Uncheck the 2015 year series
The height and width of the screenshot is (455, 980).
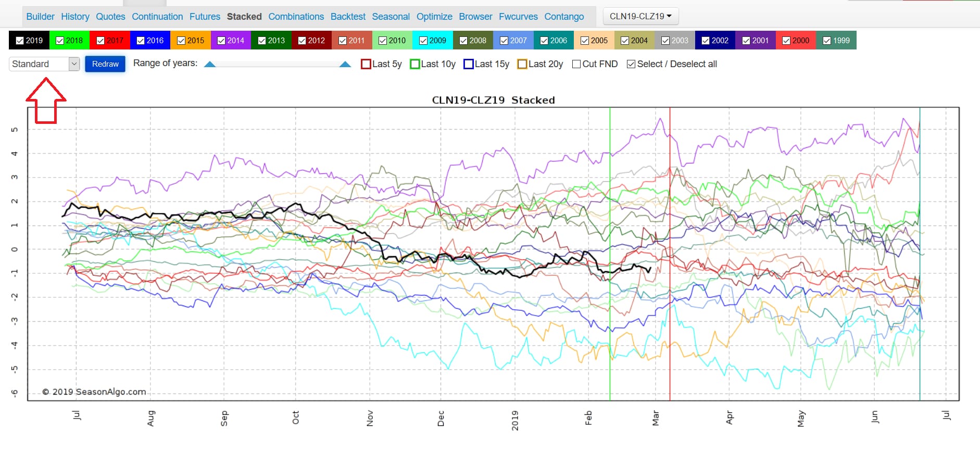181,41
